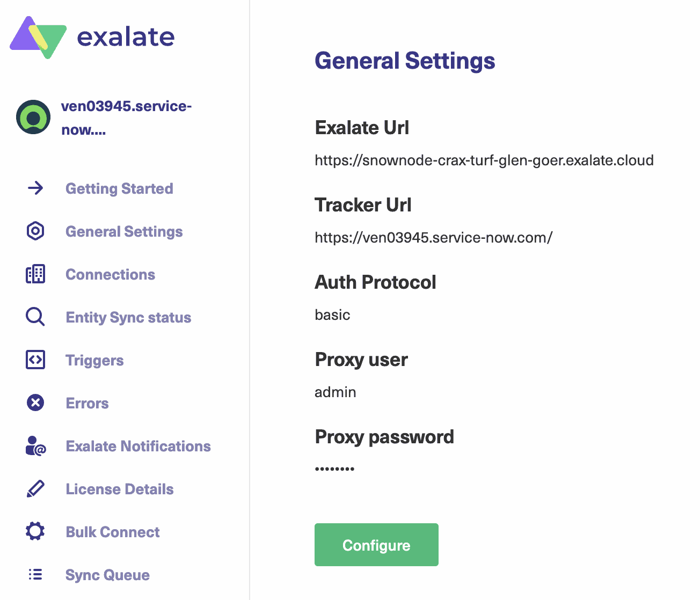Image resolution: width=700 pixels, height=600 pixels.
Task: Click the Errors X-circle icon
Action: [x=35, y=403]
